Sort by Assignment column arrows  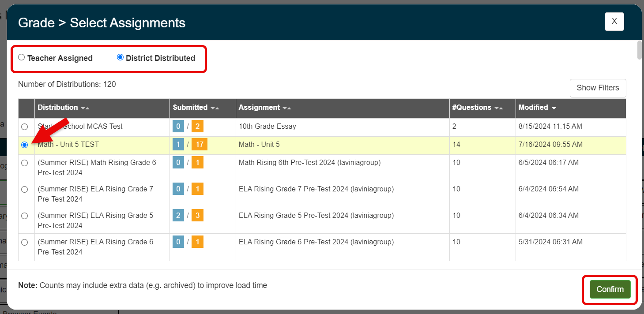point(287,108)
